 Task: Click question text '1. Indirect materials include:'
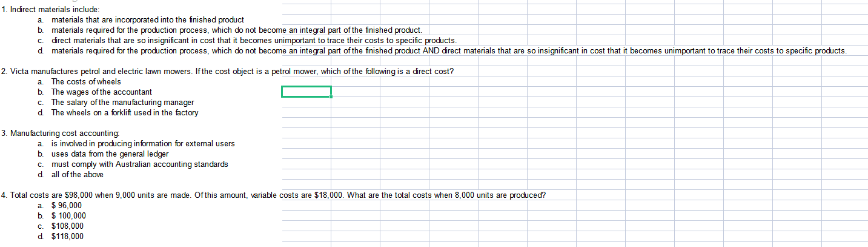tap(50, 10)
